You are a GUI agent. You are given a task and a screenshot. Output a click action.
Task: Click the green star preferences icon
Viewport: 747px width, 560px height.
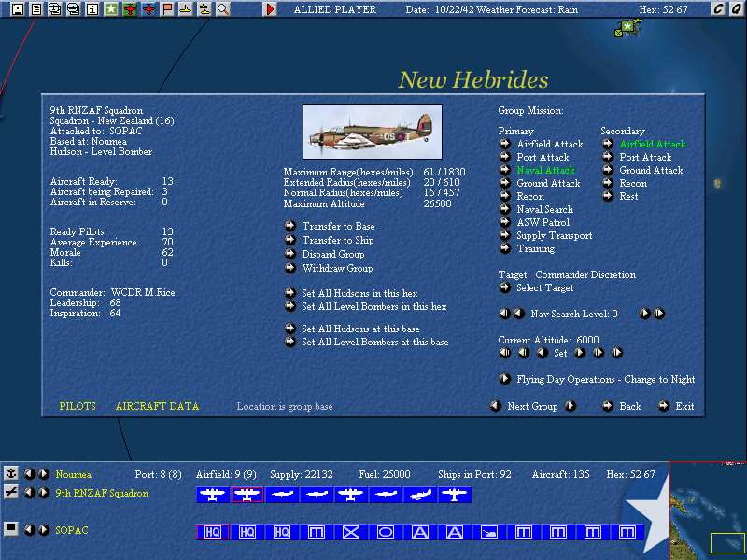111,9
